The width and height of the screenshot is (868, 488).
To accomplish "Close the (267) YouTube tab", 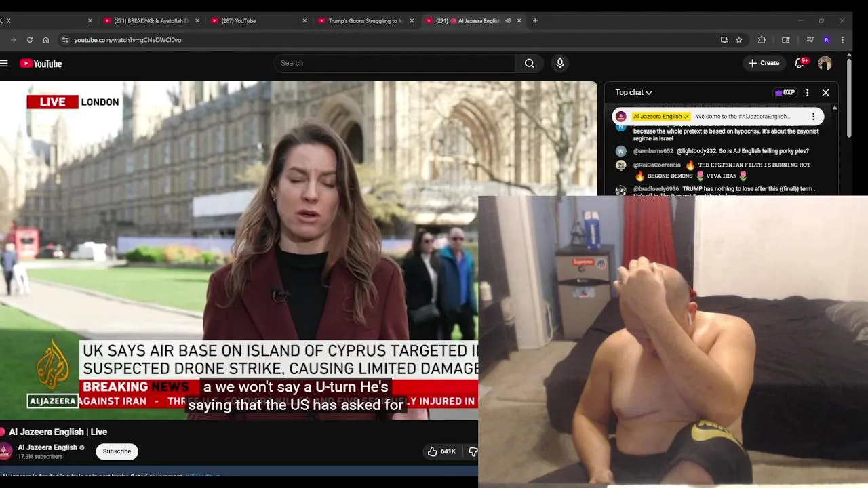I will click(x=304, y=21).
